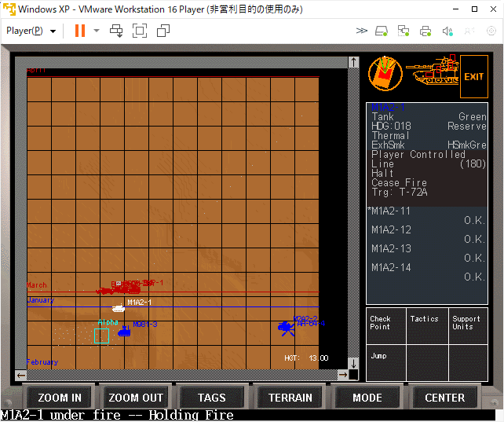Click the map scroll down arrow
Screen dimensions: 504x422
pos(353,364)
